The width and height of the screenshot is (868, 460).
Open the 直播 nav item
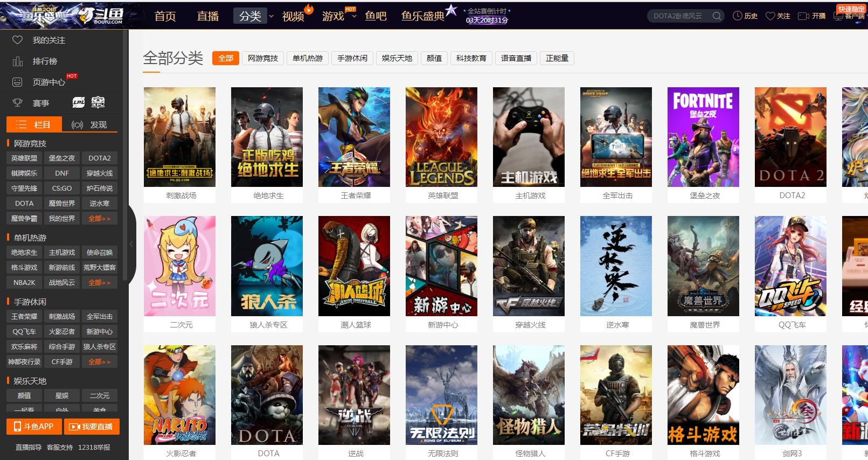click(208, 16)
